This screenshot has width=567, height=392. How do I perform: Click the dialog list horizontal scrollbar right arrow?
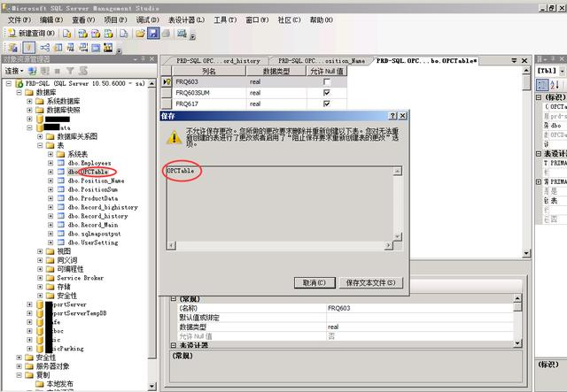388,245
